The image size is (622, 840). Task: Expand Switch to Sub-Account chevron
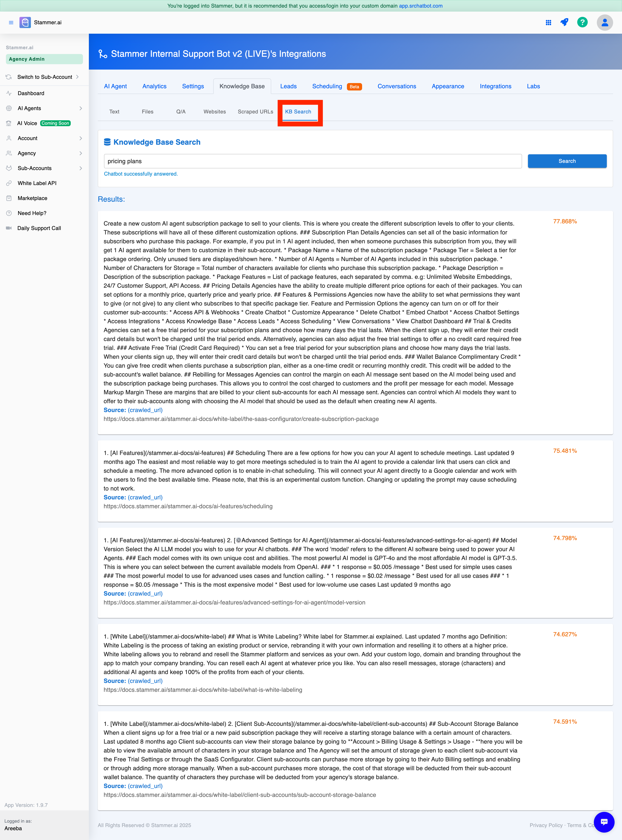click(78, 77)
